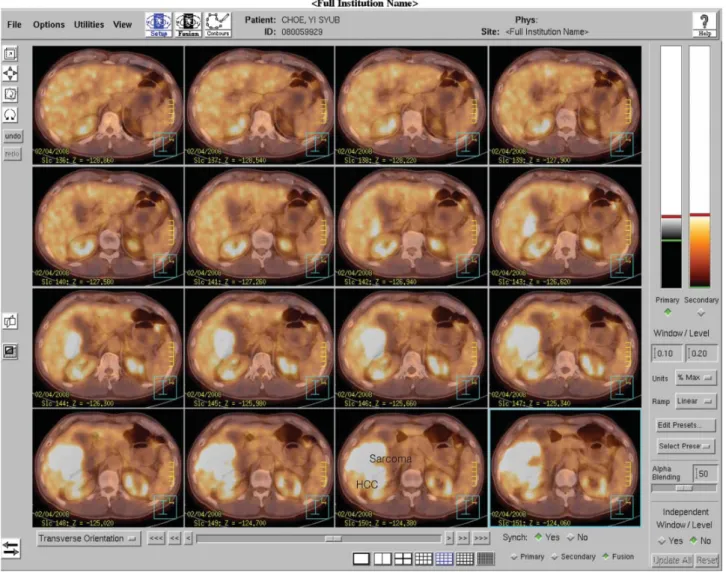Viewport: 726px width, 572px height.
Task: Click the undo button
Action: [13, 136]
